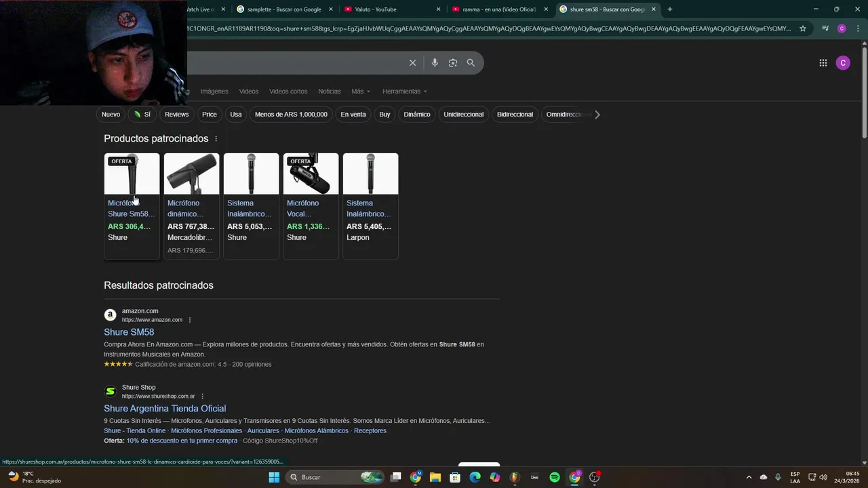Apply Menos de ARS 1,000,000 filter
868x488 pixels.
click(x=291, y=115)
